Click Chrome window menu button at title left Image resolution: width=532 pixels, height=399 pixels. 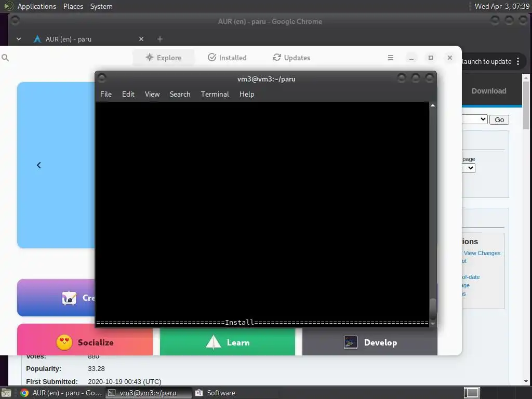pyautogui.click(x=15, y=20)
